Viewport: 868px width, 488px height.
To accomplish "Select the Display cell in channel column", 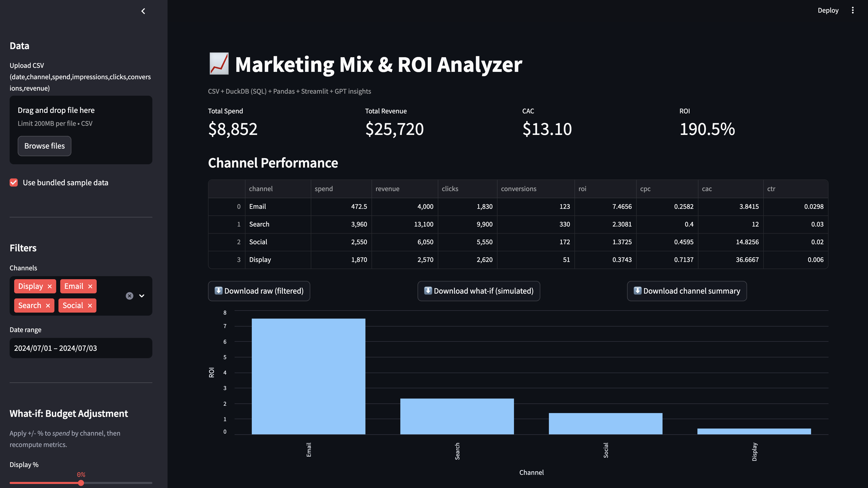I will [278, 260].
